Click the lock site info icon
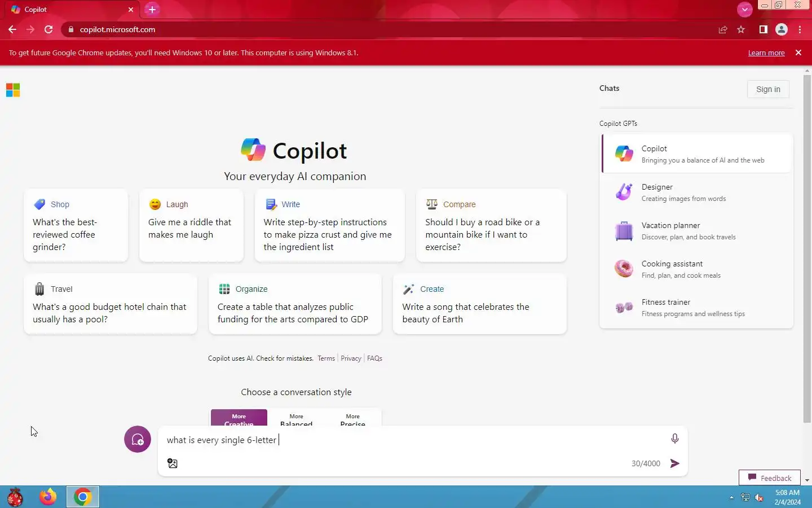This screenshot has height=508, width=812. click(70, 29)
